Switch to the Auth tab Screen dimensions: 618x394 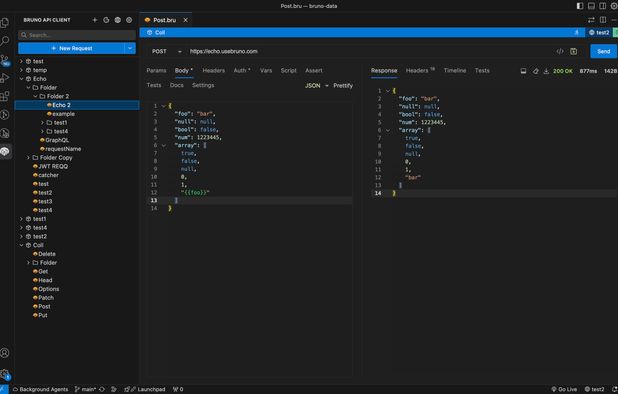(x=242, y=71)
